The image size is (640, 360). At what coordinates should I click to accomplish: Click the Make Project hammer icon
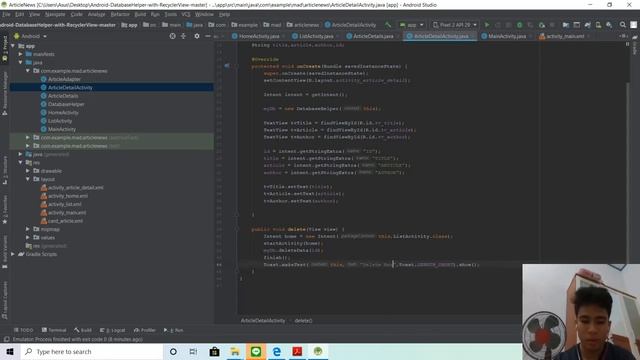[388, 25]
